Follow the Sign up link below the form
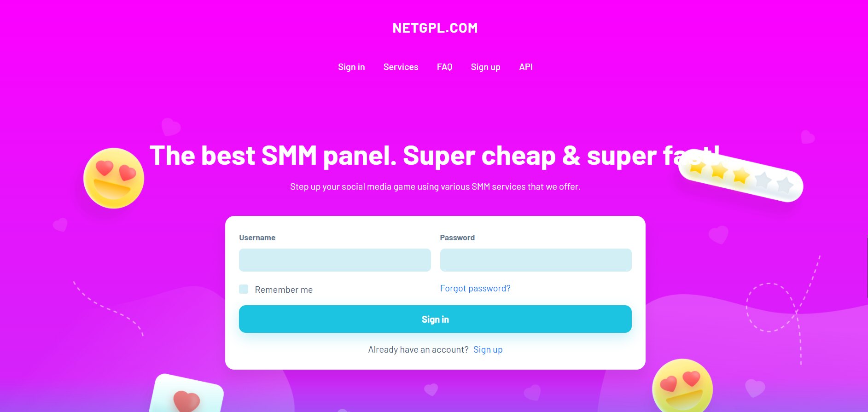 [488, 350]
